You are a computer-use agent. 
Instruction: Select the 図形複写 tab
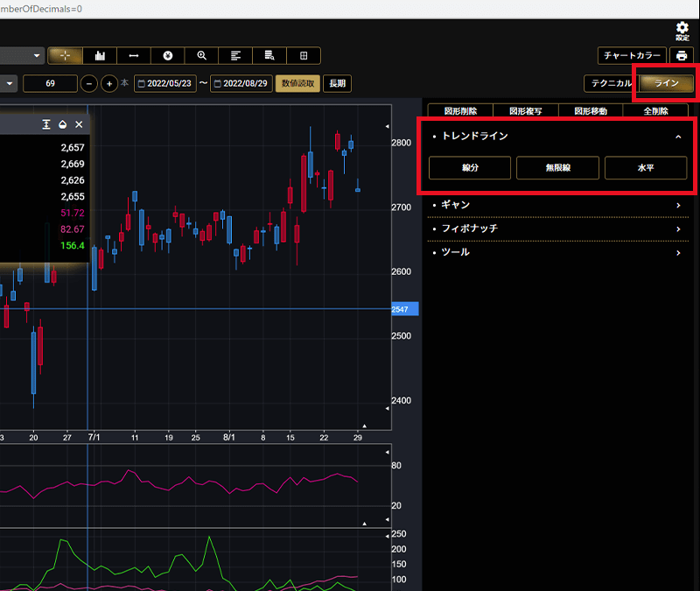526,111
